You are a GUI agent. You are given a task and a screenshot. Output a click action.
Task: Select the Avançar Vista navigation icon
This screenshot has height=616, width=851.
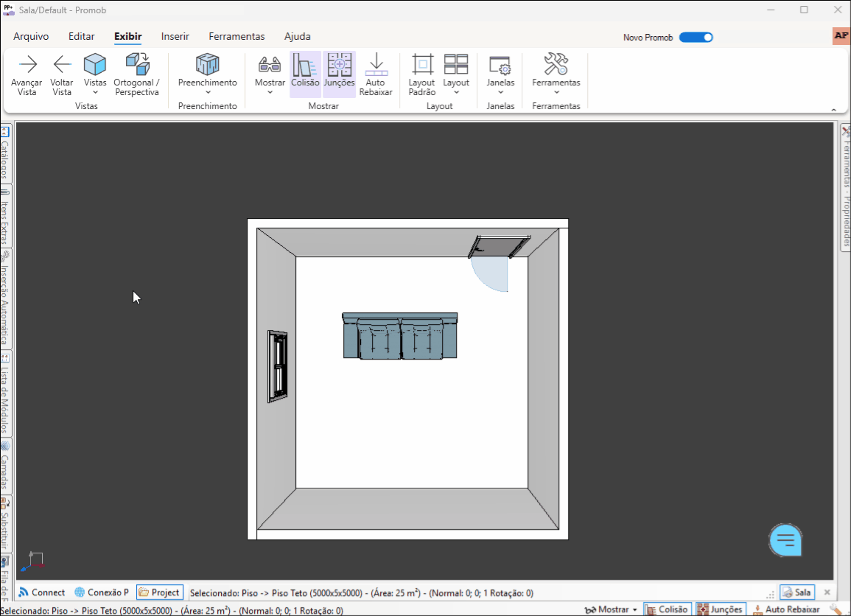[27, 74]
